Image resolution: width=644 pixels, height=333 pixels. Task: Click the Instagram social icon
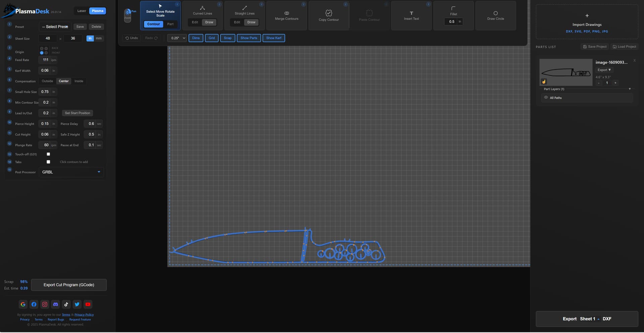point(45,305)
